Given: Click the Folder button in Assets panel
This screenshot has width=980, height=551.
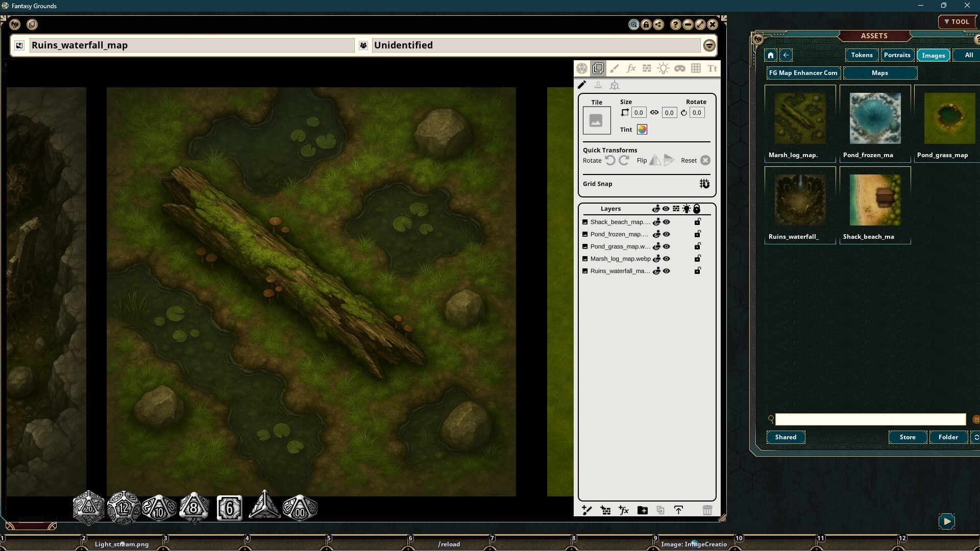Looking at the screenshot, I should coord(948,437).
